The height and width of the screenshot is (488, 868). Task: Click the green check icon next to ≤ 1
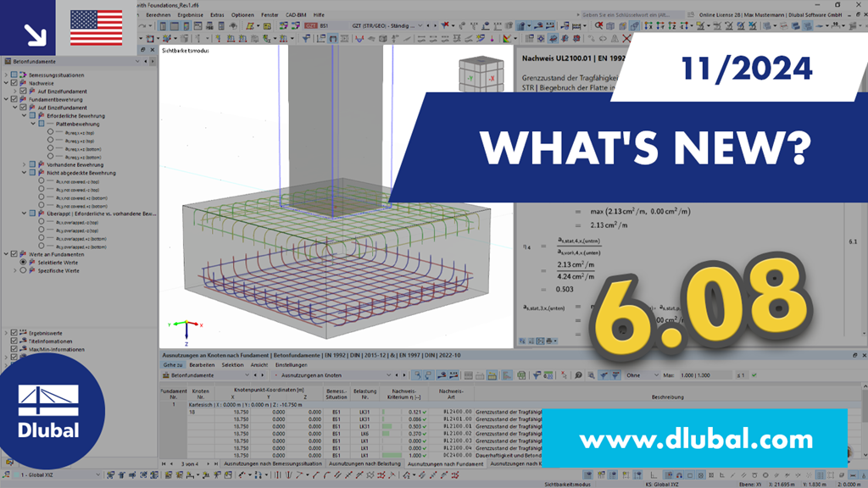click(754, 375)
